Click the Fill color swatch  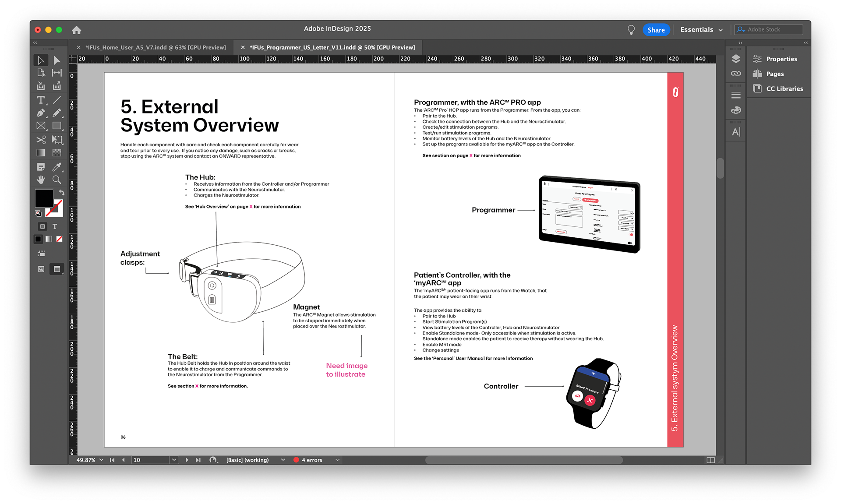44,198
